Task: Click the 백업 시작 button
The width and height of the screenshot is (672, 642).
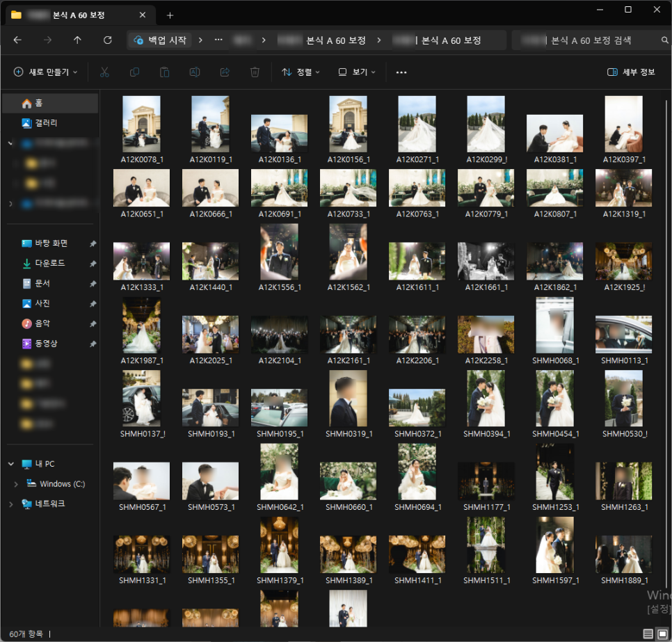Action: pyautogui.click(x=160, y=40)
